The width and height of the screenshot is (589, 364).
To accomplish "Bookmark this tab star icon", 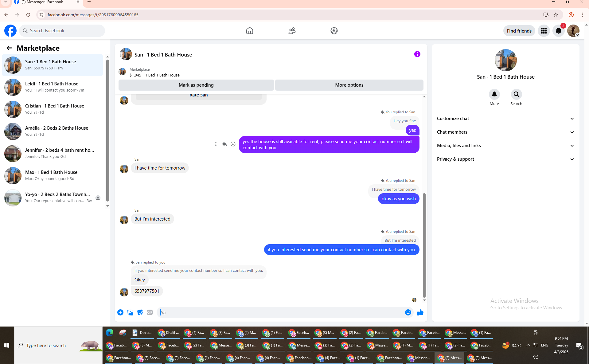I will (x=556, y=15).
